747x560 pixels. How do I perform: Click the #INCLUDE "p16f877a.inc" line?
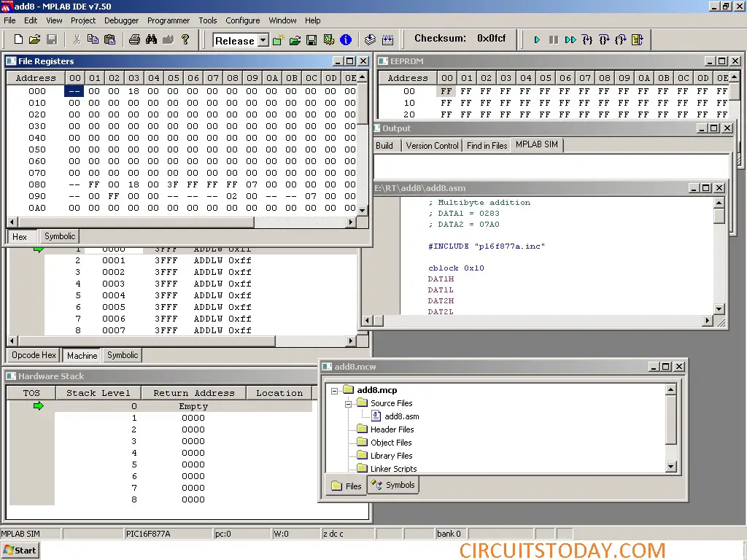[x=486, y=246]
